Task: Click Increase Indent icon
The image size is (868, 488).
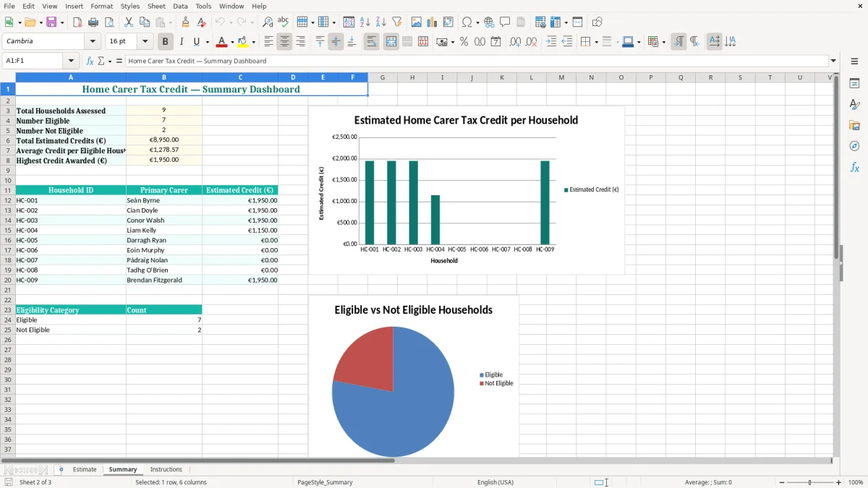Action: click(x=551, y=42)
